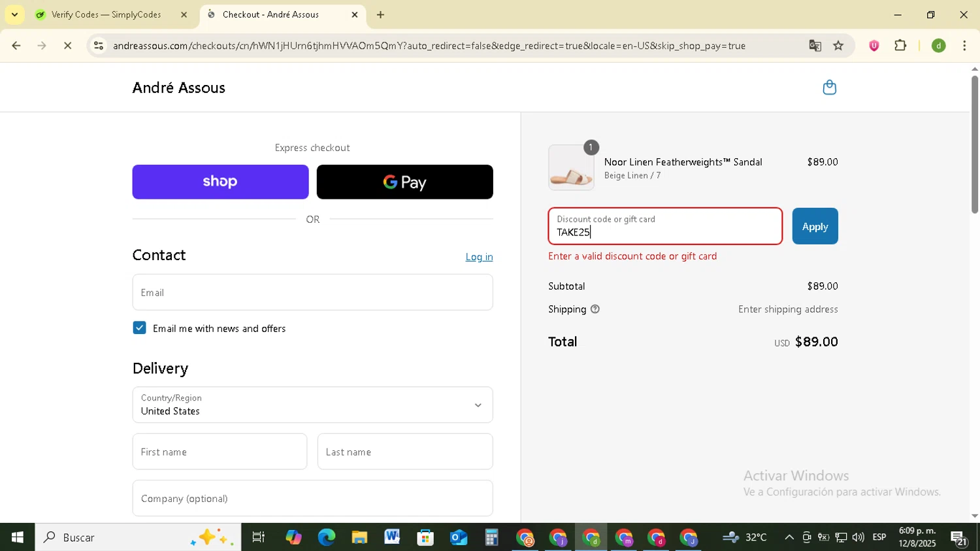Image resolution: width=980 pixels, height=551 pixels.
Task: Apply the TAKE25 discount code
Action: tap(815, 226)
